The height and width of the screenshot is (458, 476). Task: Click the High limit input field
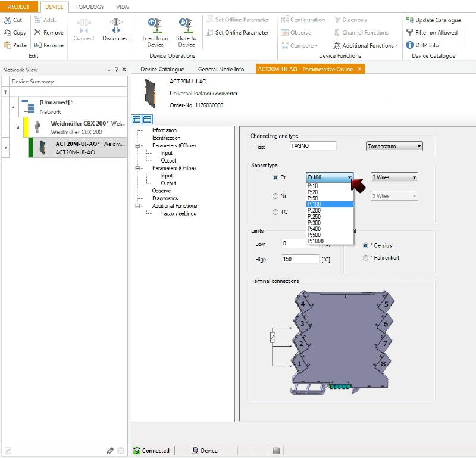(300, 259)
